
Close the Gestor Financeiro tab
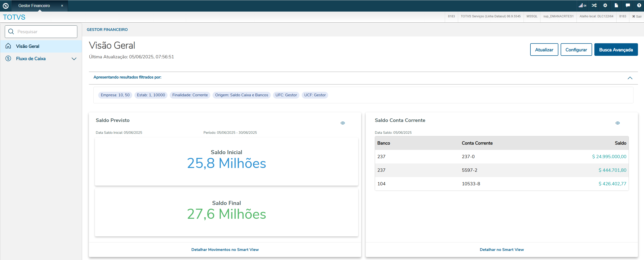(62, 6)
